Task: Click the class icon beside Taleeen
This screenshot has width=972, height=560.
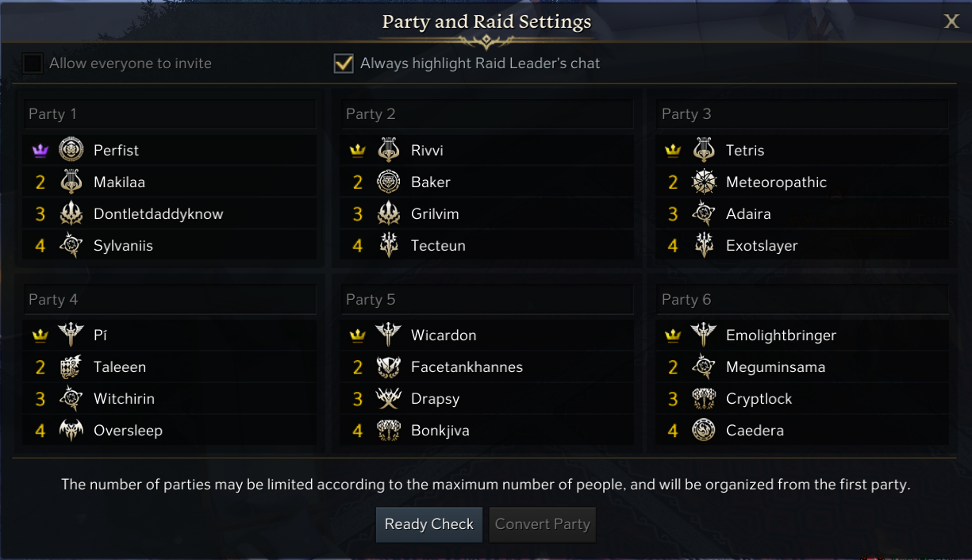Action: [71, 367]
